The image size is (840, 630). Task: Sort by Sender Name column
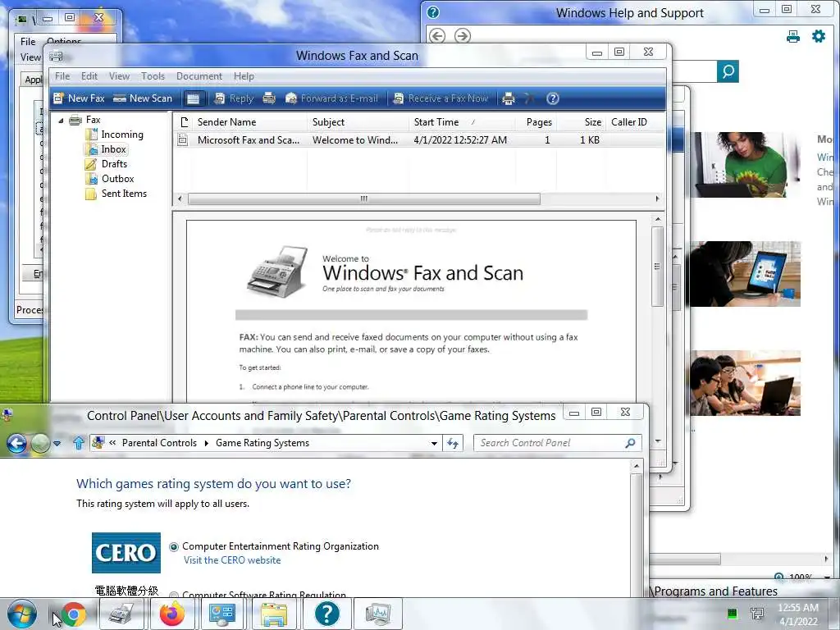(250, 122)
